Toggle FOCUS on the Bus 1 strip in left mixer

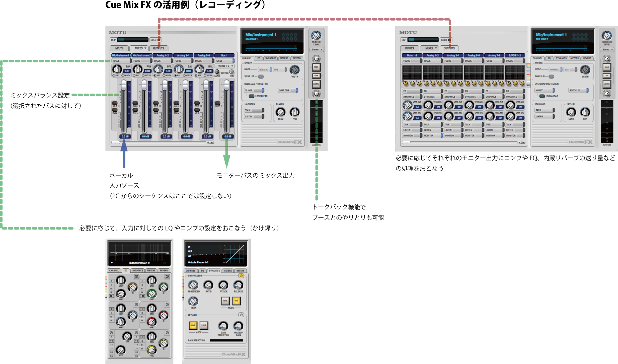pos(225,61)
